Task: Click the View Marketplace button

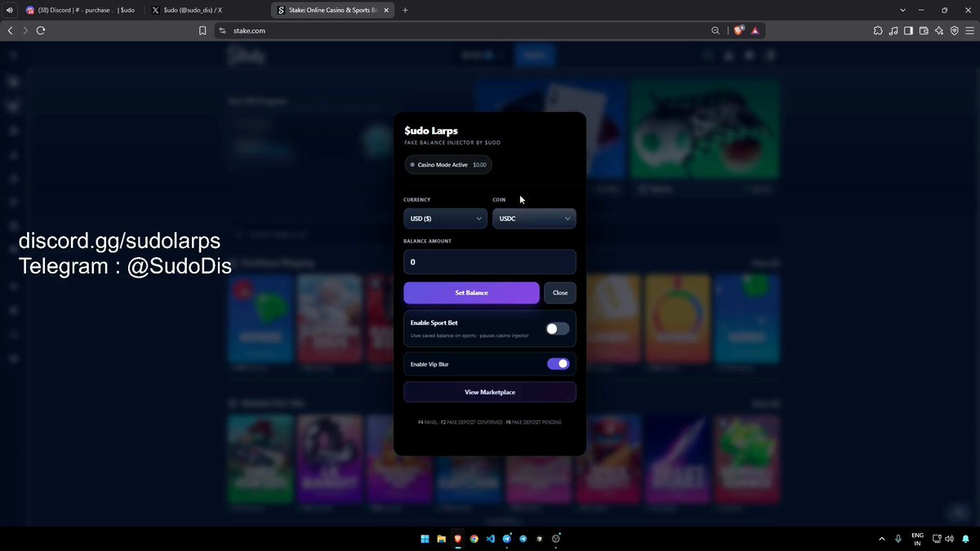Action: tap(490, 392)
